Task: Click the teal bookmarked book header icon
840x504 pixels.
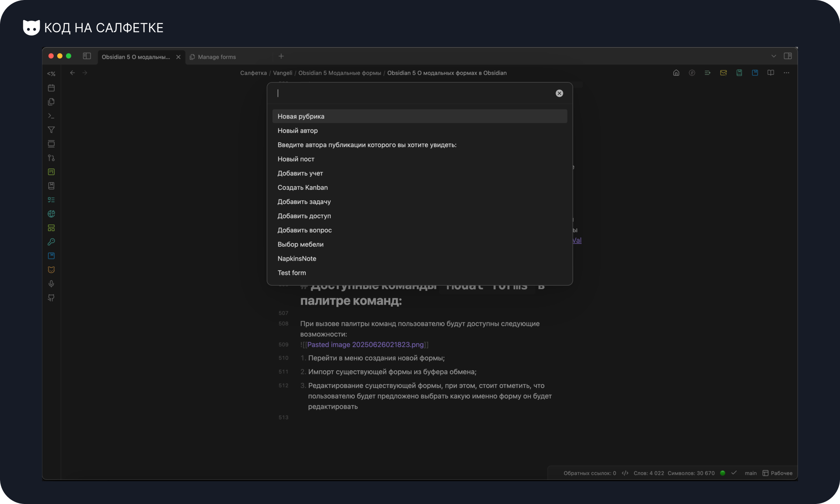Action: [739, 73]
